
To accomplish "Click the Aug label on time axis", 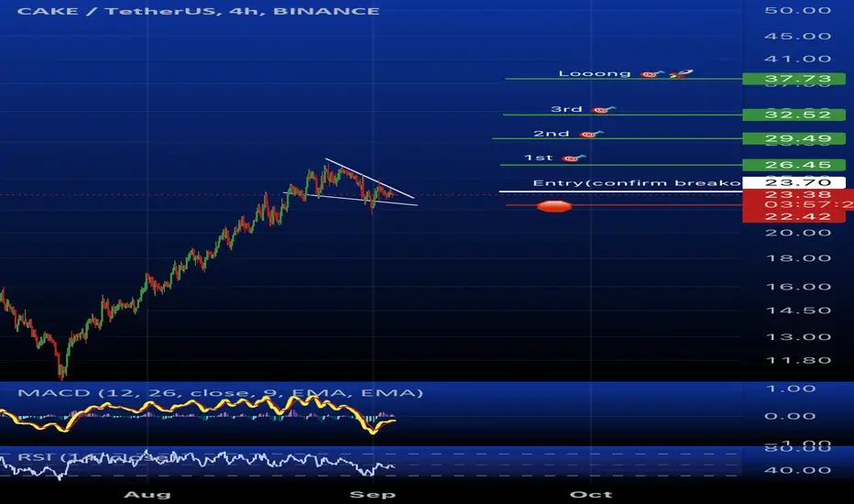I will point(147,494).
